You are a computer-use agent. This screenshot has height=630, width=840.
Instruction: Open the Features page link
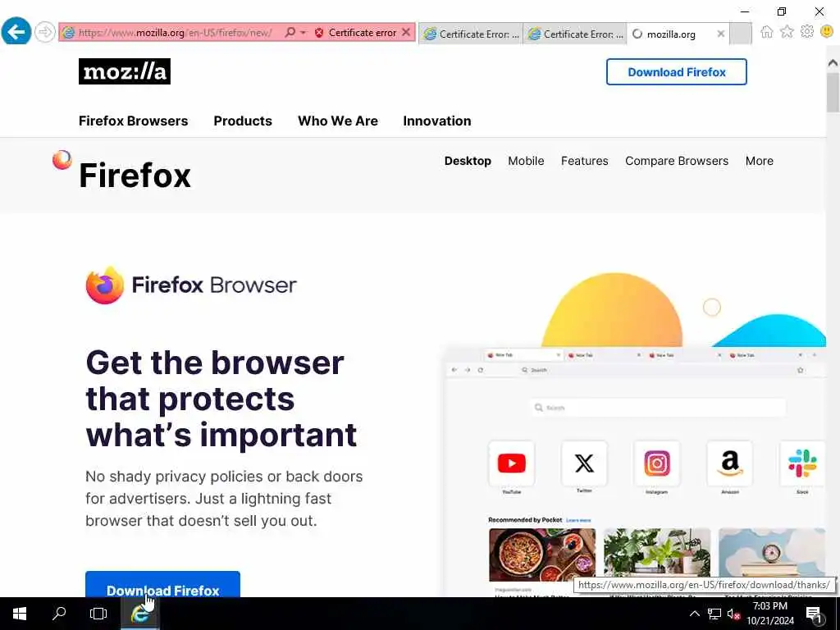(584, 161)
